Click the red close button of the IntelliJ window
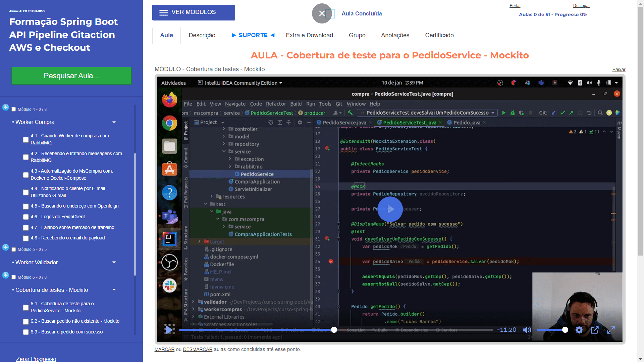 point(617,94)
